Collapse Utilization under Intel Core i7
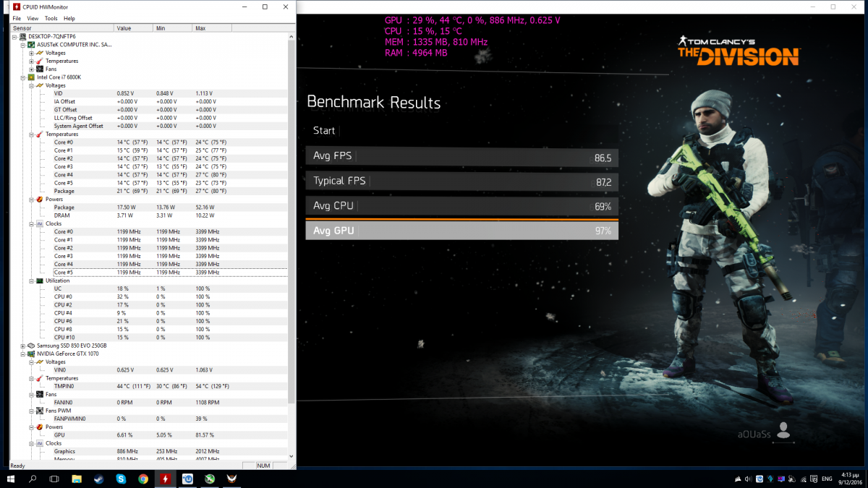Image resolution: width=868 pixels, height=488 pixels. tap(31, 281)
